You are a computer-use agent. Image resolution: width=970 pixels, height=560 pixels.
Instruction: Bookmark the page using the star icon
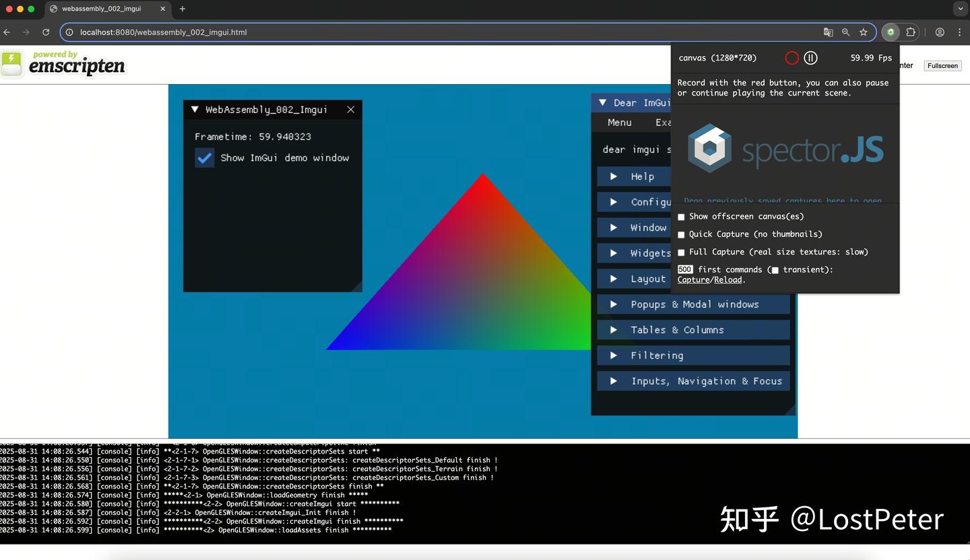[864, 32]
